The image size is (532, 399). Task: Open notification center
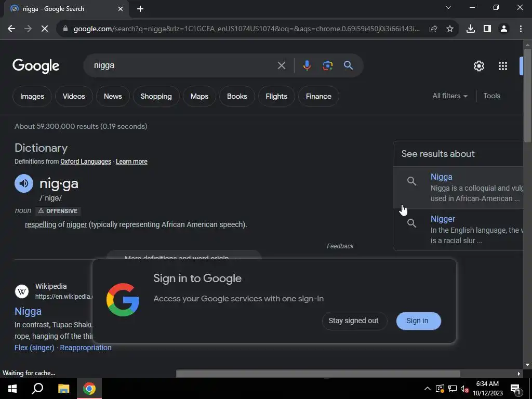click(x=515, y=389)
